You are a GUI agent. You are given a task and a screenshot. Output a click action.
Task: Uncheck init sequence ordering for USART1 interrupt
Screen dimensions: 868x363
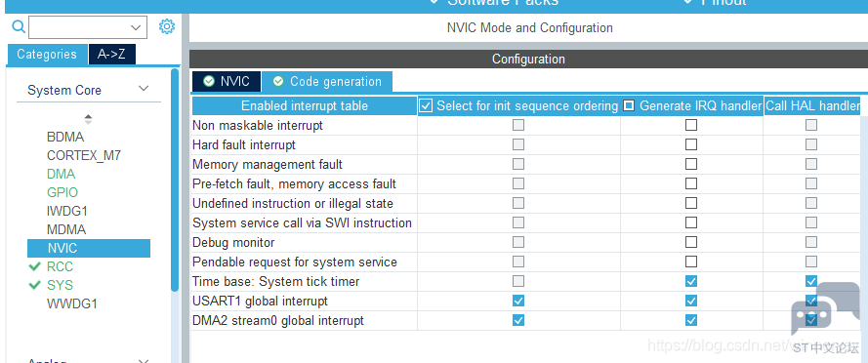(x=518, y=301)
